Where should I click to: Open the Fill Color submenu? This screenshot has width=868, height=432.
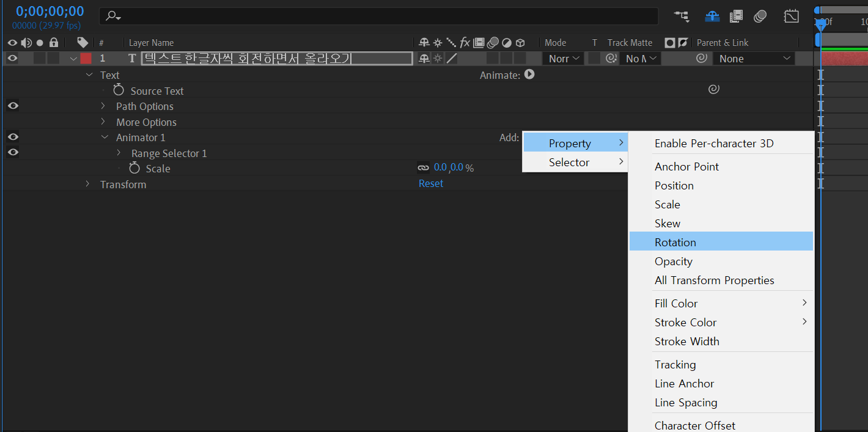[x=721, y=303]
